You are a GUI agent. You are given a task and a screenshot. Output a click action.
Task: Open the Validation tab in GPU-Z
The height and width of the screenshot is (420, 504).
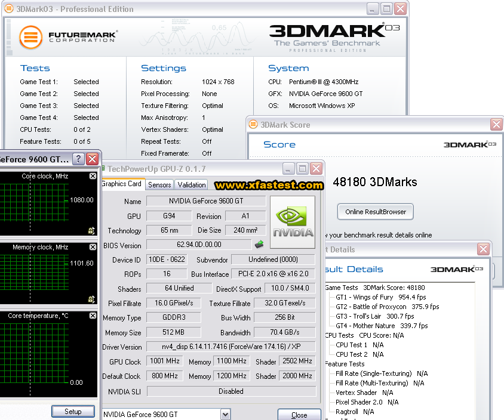[x=192, y=184]
